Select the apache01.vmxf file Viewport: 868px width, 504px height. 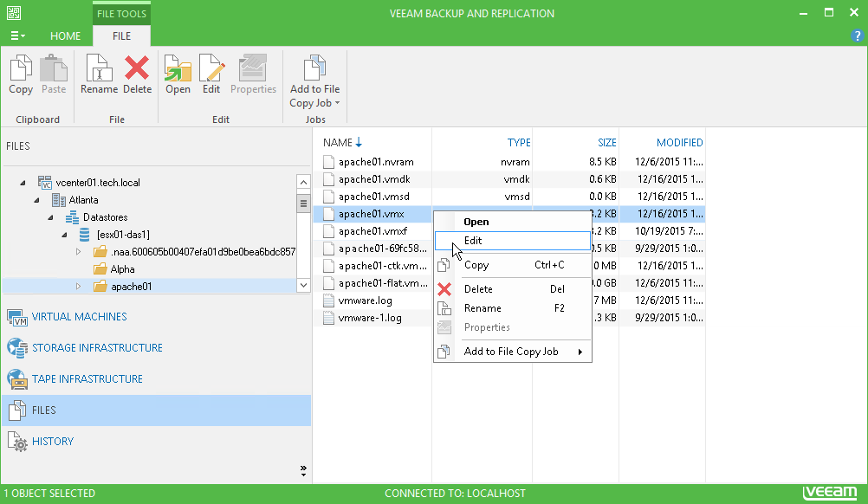[x=372, y=231]
